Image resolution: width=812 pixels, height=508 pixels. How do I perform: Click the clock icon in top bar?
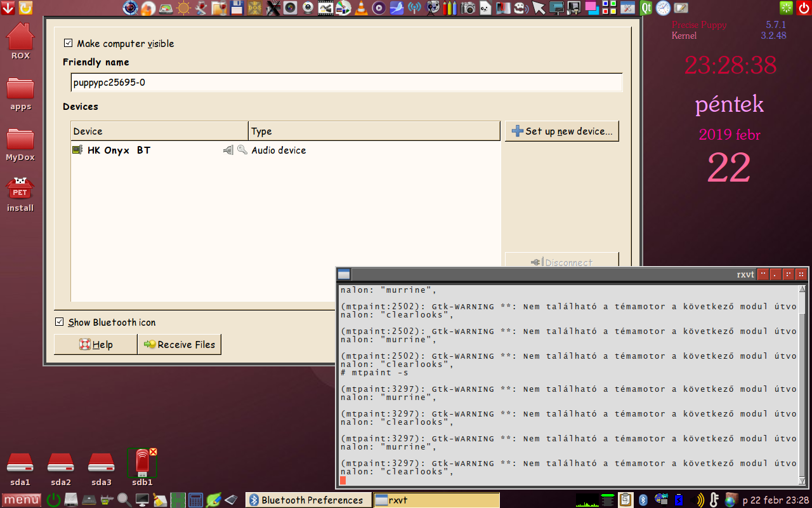[664, 8]
